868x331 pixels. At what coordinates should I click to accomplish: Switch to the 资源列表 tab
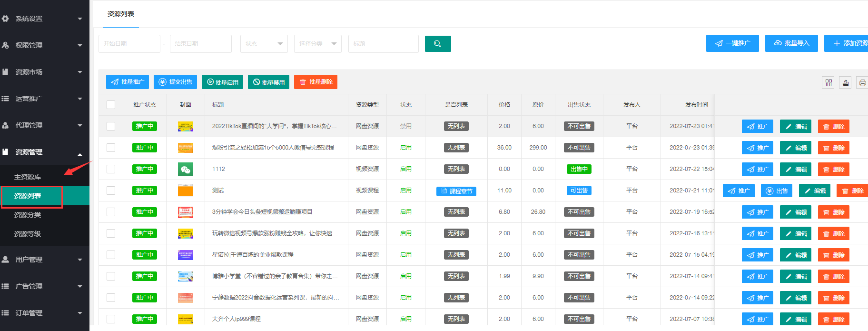121,14
